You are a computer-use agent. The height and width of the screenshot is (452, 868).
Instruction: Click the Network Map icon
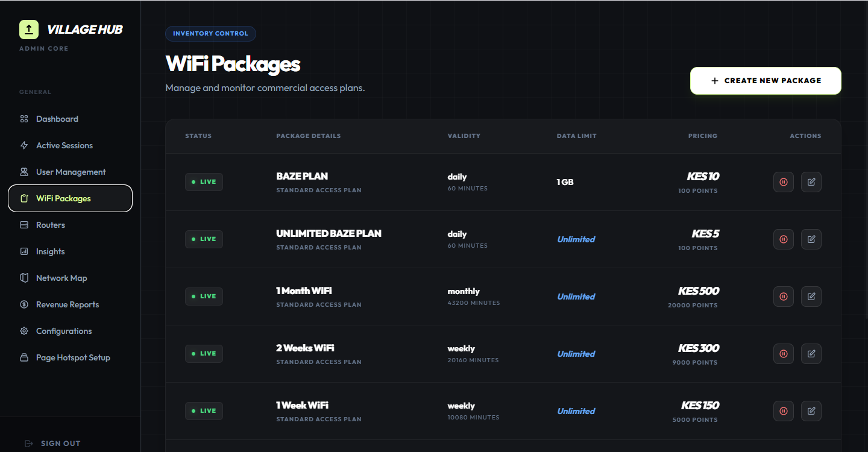point(24,278)
